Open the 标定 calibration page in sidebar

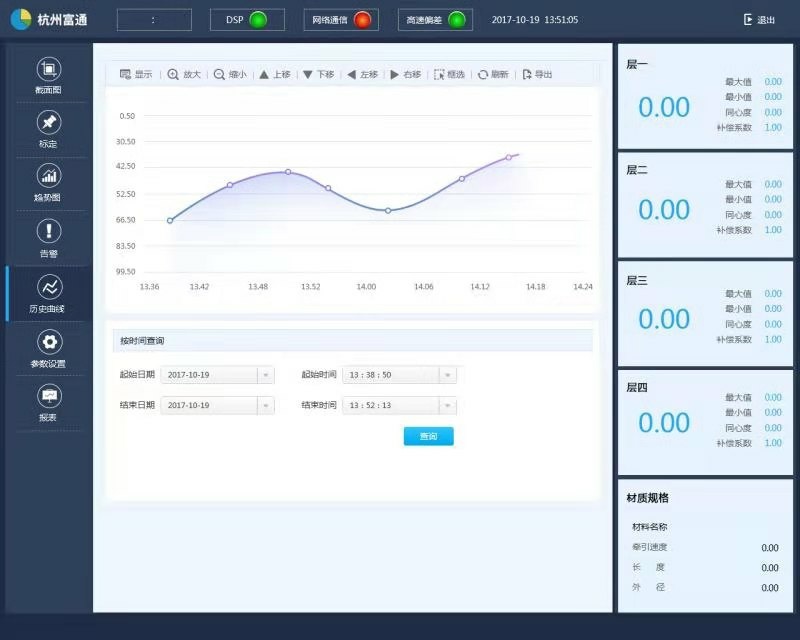49,130
